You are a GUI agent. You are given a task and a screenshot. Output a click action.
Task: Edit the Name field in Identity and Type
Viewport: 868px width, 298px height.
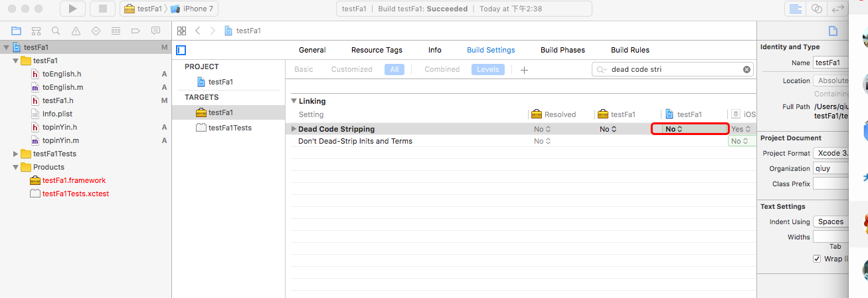point(830,63)
